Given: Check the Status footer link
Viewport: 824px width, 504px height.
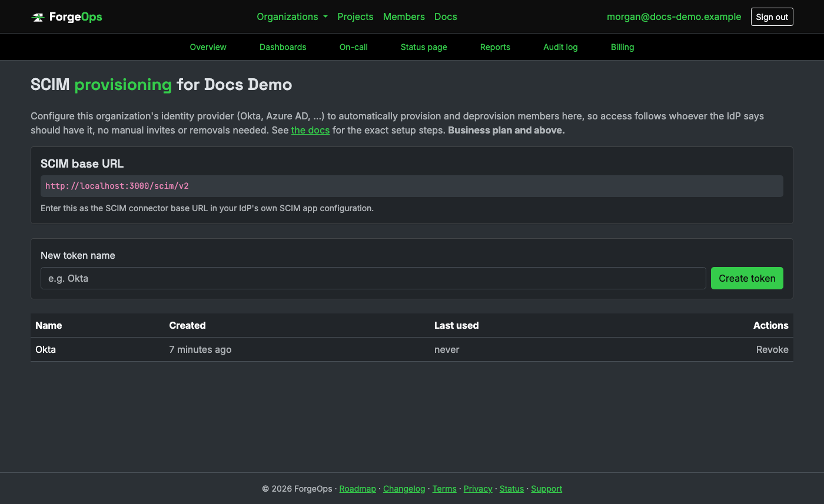Looking at the screenshot, I should pos(511,489).
